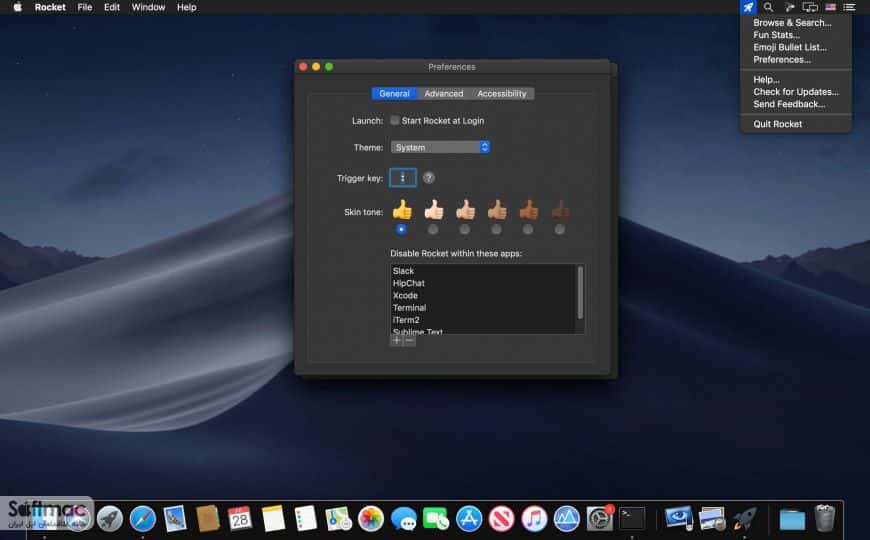This screenshot has width=870, height=540.
Task: Switch to the Accessibility tab
Action: tap(502, 93)
